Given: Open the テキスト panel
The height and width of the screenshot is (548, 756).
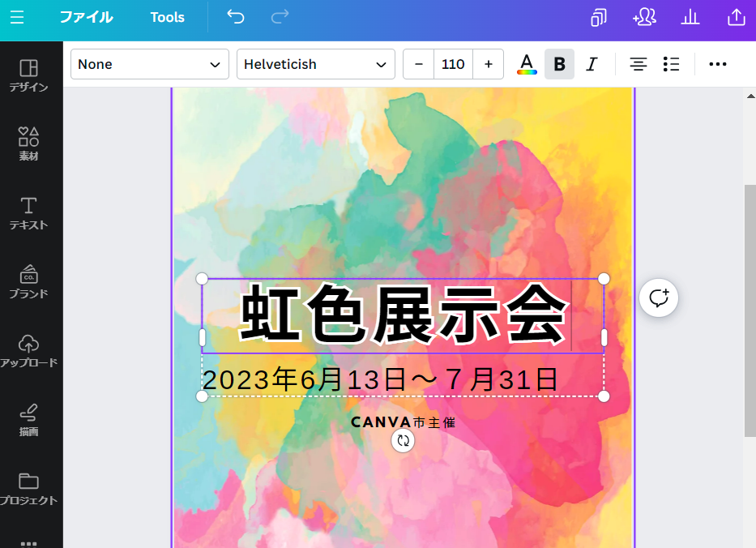Looking at the screenshot, I should 29,213.
